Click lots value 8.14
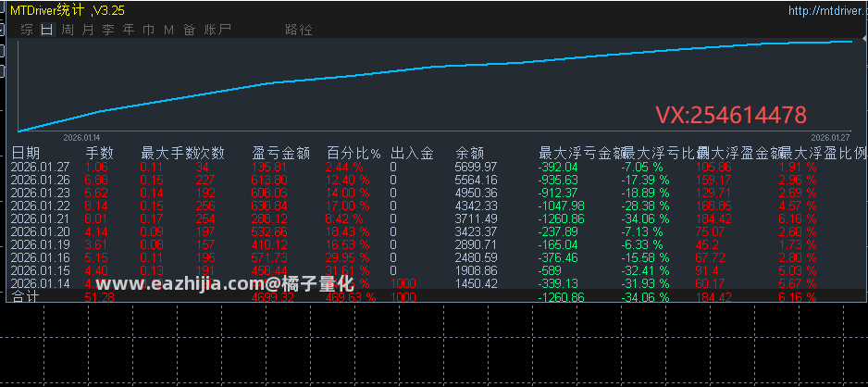The width and height of the screenshot is (868, 387). [95, 206]
